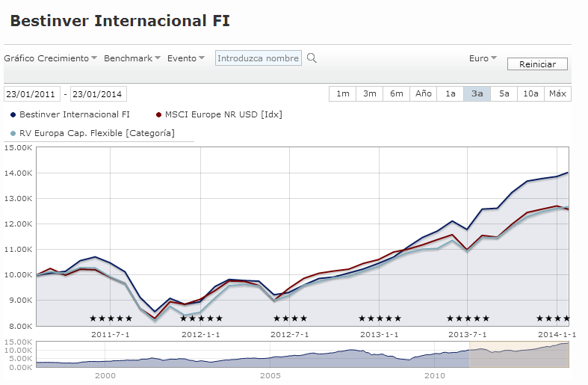This screenshot has height=385, width=588.
Task: Open the Evento dropdown menu
Action: coord(186,58)
